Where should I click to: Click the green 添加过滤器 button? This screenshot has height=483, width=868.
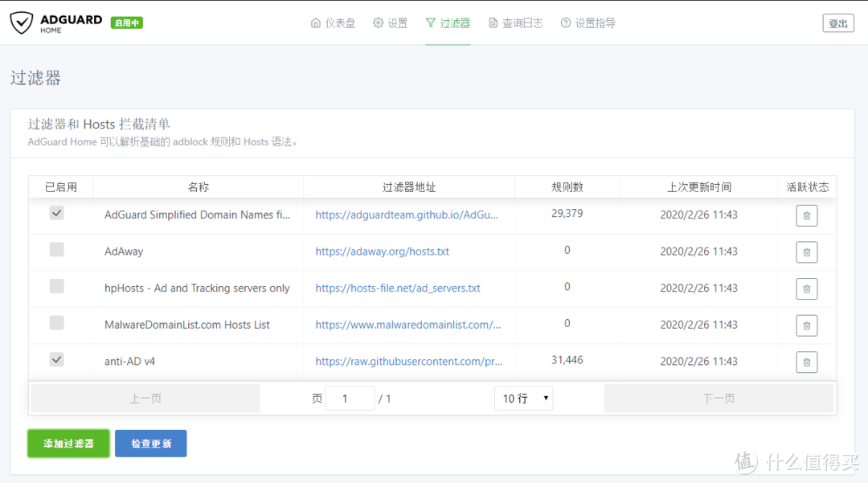[68, 443]
